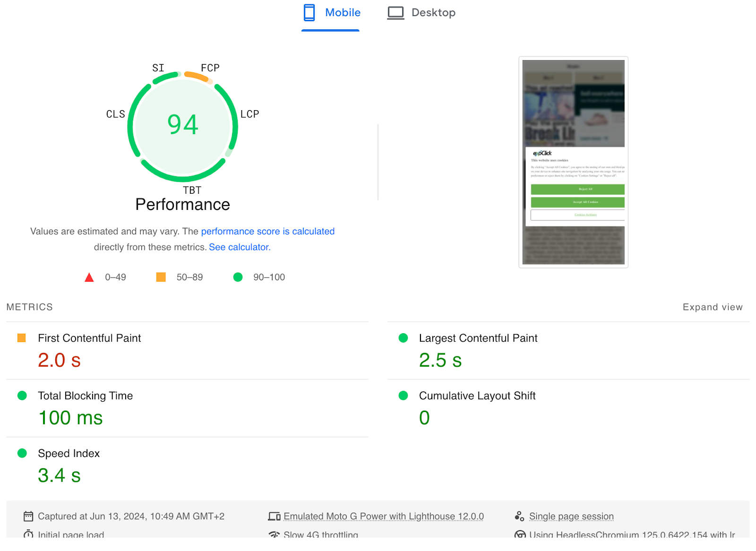Click the LCP gauge label
This screenshot has height=551, width=756.
pos(250,114)
